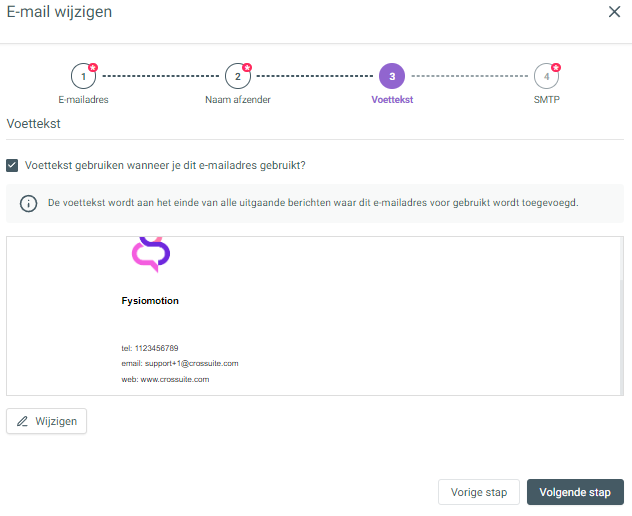Jump to step 4 SMTP circle

click(x=546, y=76)
